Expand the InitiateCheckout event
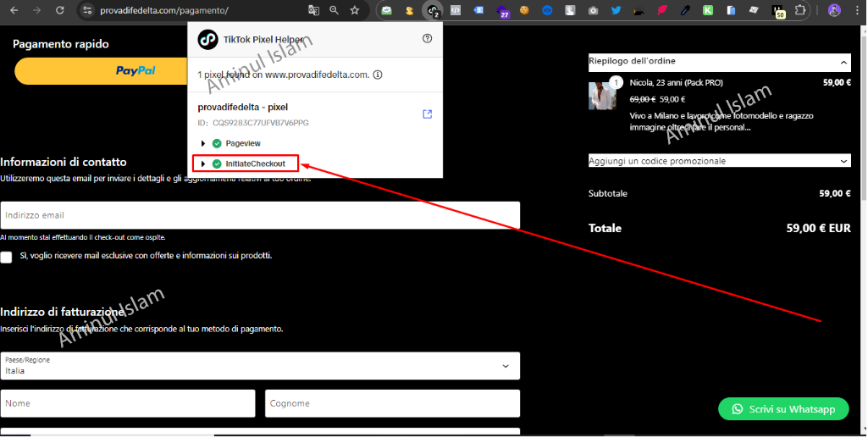 (x=203, y=164)
